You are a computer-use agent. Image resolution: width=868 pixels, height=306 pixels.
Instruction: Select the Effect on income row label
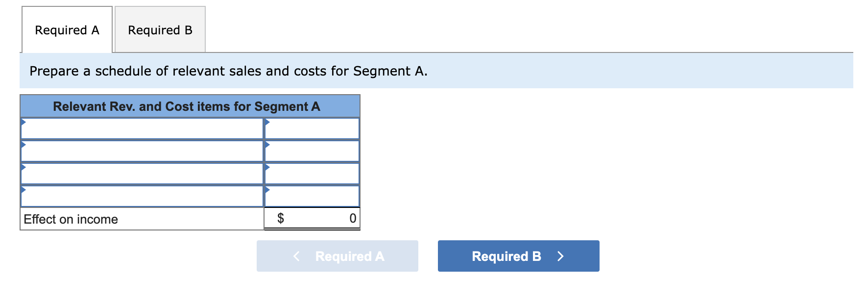[71, 219]
